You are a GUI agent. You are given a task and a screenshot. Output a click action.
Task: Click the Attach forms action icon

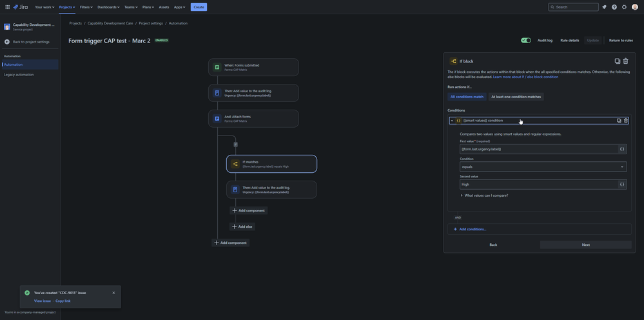click(x=217, y=119)
